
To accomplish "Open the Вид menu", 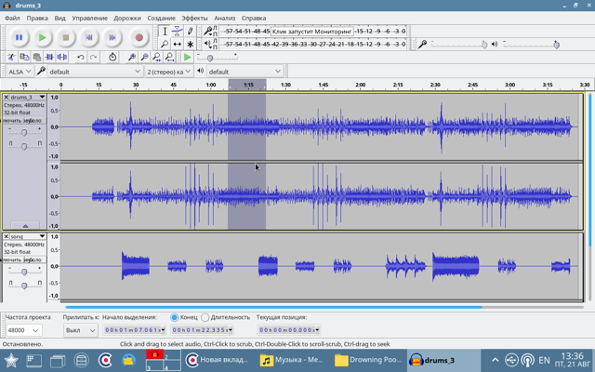I will (60, 18).
